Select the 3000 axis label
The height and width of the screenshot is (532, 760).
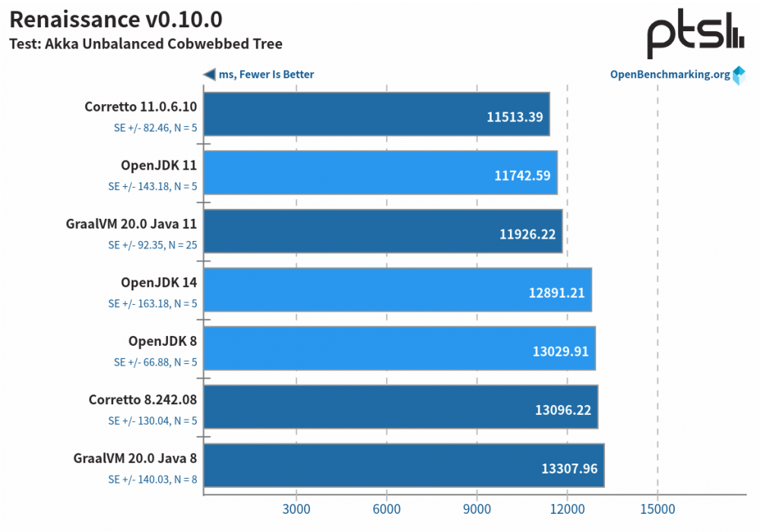pyautogui.click(x=297, y=510)
